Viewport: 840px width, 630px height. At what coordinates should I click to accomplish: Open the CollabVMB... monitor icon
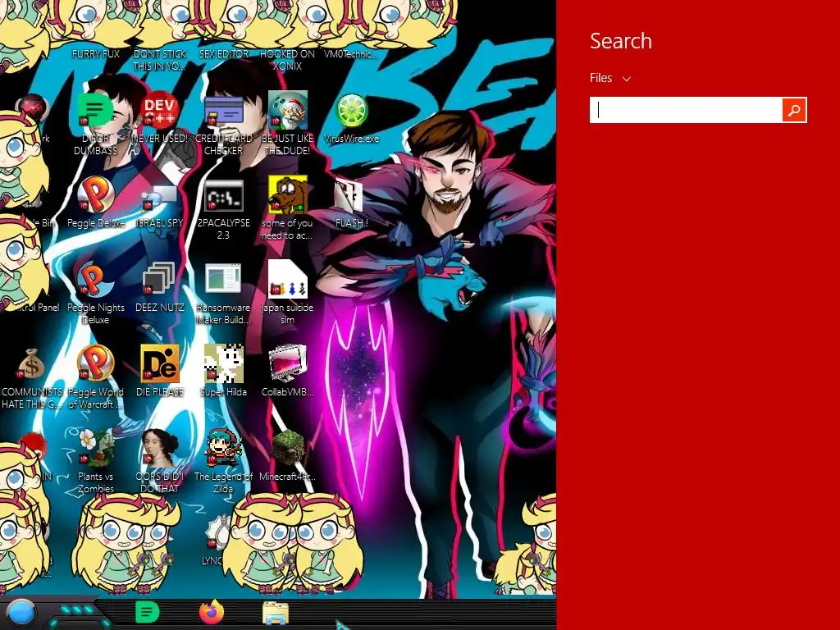(288, 363)
